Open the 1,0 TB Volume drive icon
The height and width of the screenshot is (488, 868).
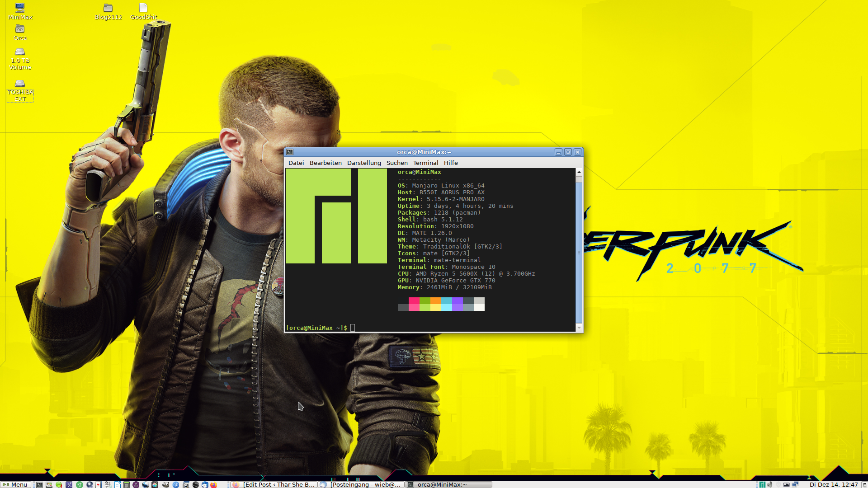pyautogui.click(x=20, y=59)
